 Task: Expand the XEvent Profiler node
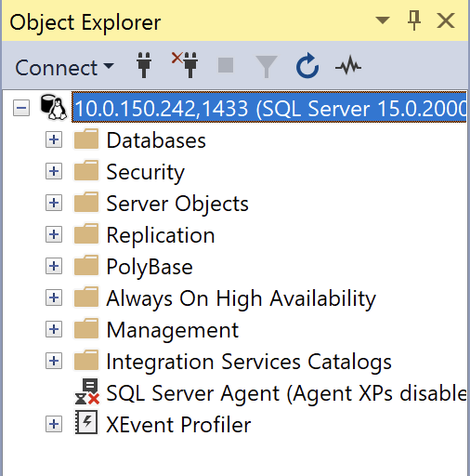pyautogui.click(x=54, y=424)
